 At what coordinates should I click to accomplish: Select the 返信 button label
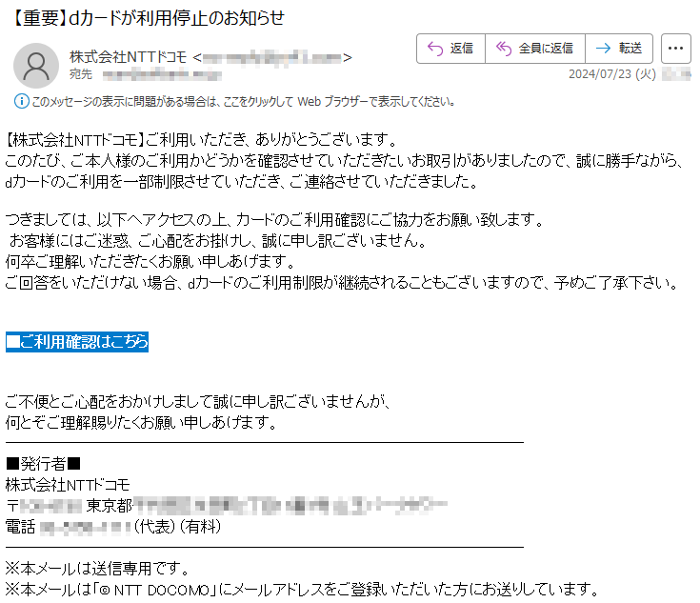point(462,49)
